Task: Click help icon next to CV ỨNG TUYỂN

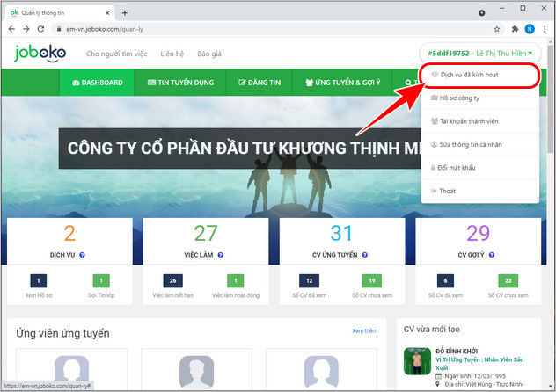Action: click(364, 255)
